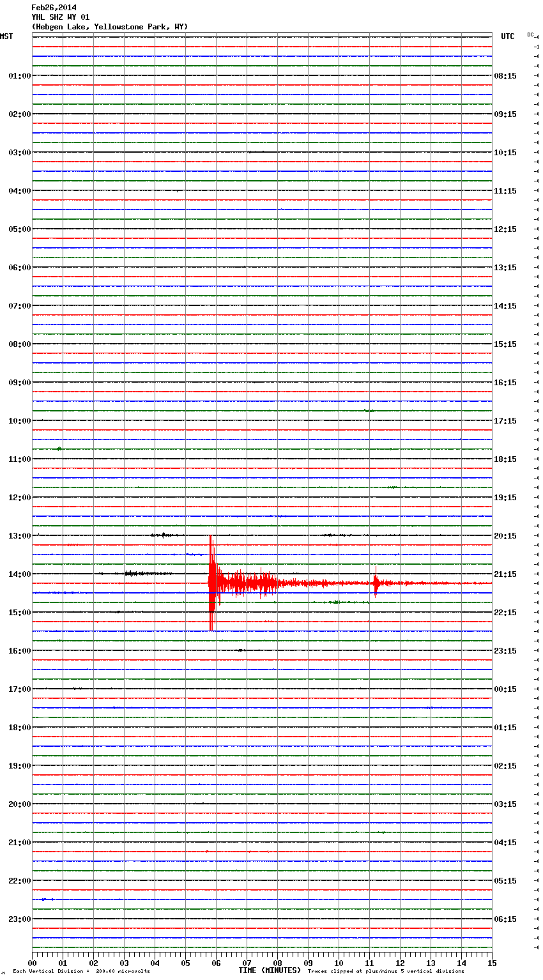Click minute tick label 15 on the time axis
This screenshot has height=980, width=543.
tap(492, 963)
